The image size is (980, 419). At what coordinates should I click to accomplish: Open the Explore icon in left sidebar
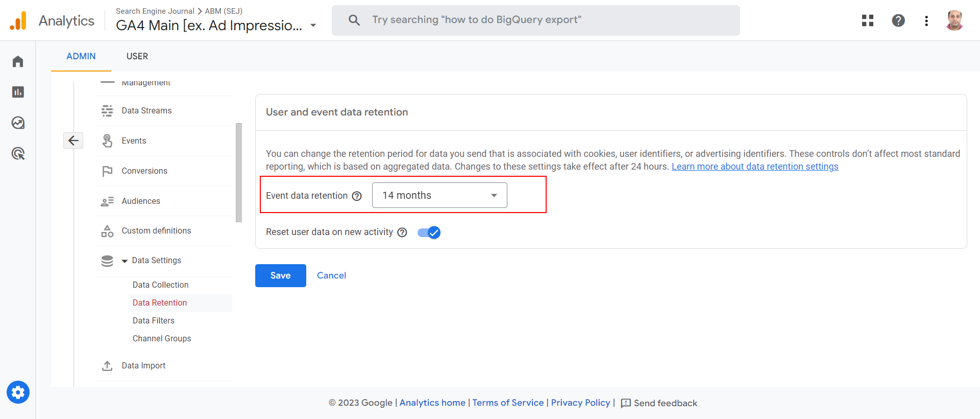(x=18, y=123)
